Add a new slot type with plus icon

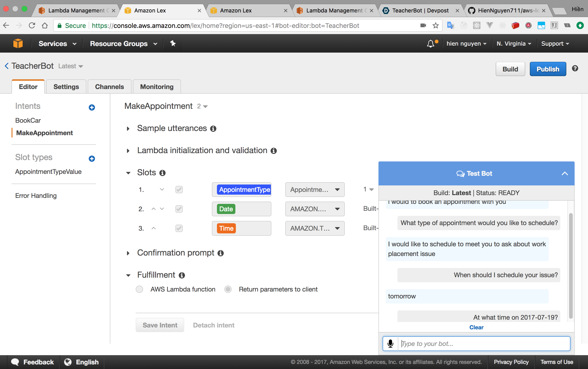(92, 159)
